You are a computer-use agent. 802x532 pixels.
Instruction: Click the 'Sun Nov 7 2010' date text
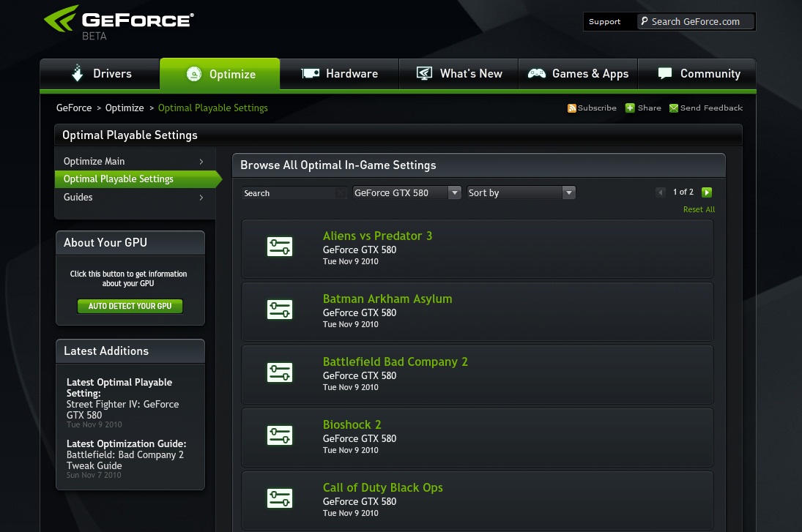point(94,475)
